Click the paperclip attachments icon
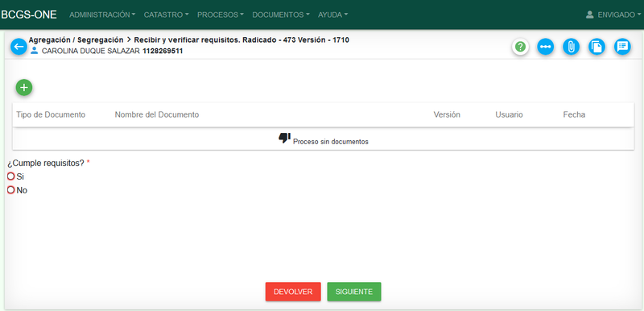Viewport: 644px width, 311px height. [x=571, y=47]
